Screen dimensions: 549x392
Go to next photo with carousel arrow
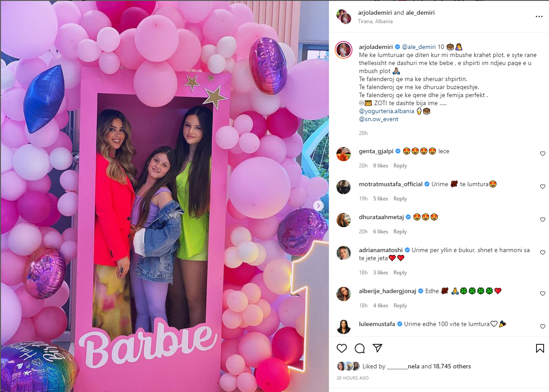click(318, 205)
